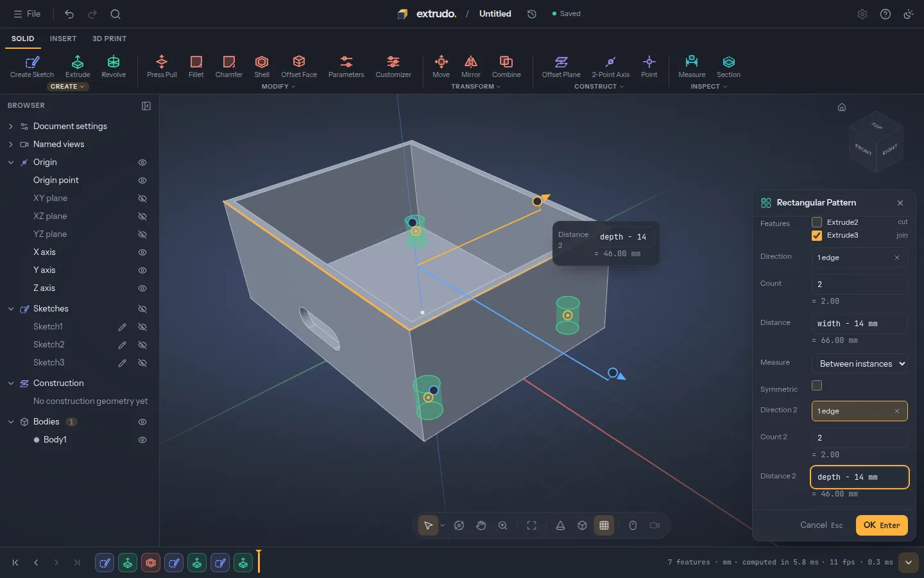Open the Combine tool
This screenshot has height=578, width=924.
tap(506, 66)
